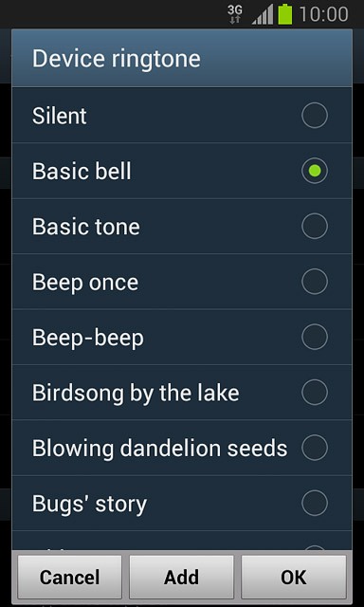Choose the Silent ringtone label

point(60,116)
